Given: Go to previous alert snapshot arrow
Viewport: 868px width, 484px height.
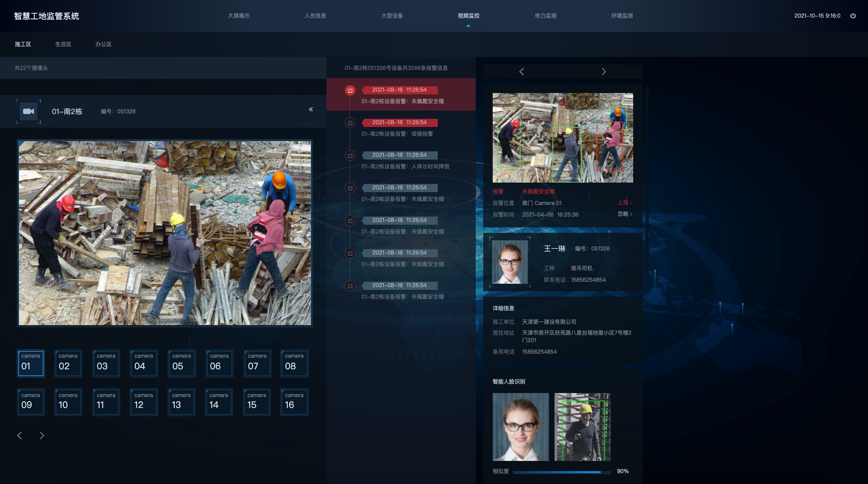Looking at the screenshot, I should tap(522, 72).
